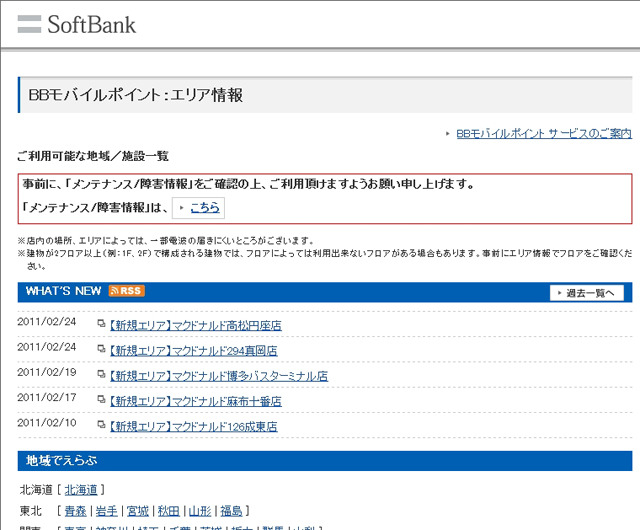Click new-window icon beside 博多バスターミナル店

coord(101,374)
